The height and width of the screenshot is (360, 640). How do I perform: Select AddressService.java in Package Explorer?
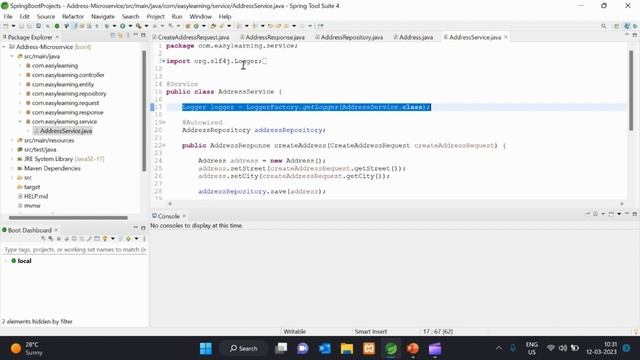tap(66, 131)
